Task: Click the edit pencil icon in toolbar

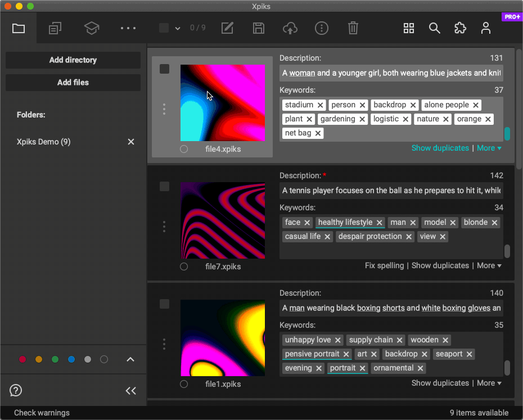Action: 227,28
